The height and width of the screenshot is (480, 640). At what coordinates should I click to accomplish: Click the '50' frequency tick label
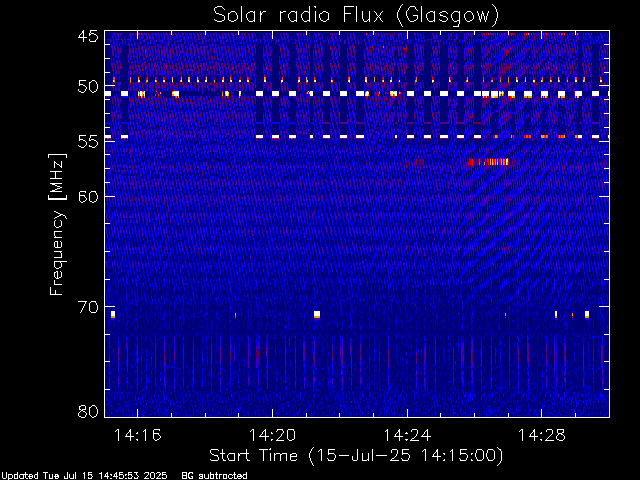[88, 87]
